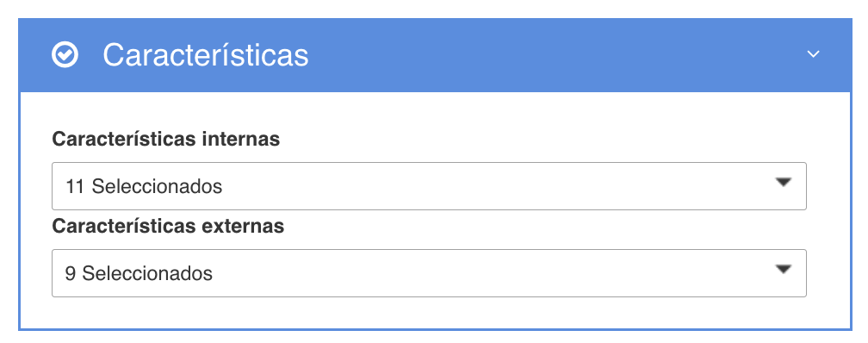Viewport: 868px width, 343px height.
Task: Click the Características header title text
Action: coord(205,55)
